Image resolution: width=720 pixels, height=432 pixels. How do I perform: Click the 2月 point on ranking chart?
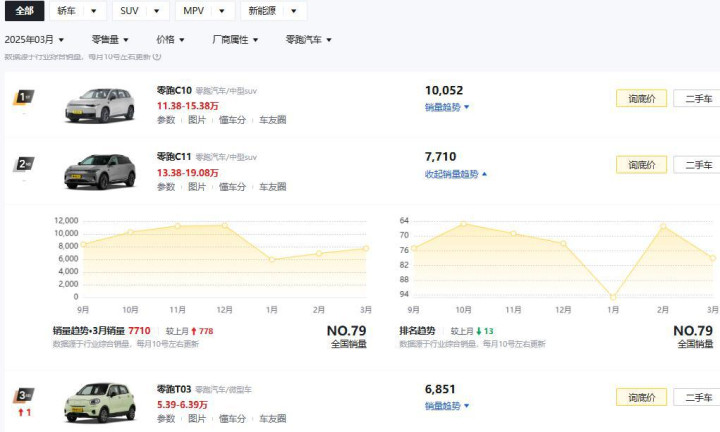[663, 226]
